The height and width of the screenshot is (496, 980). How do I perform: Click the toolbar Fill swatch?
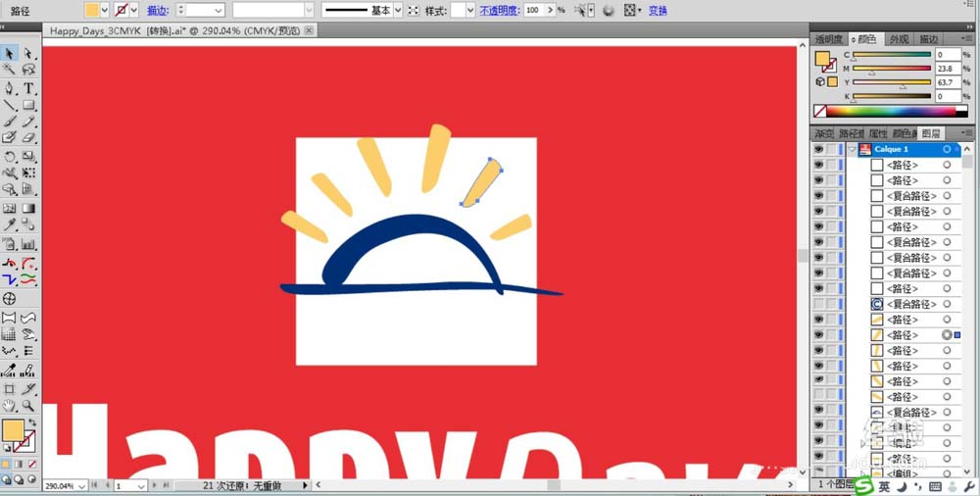click(x=13, y=431)
